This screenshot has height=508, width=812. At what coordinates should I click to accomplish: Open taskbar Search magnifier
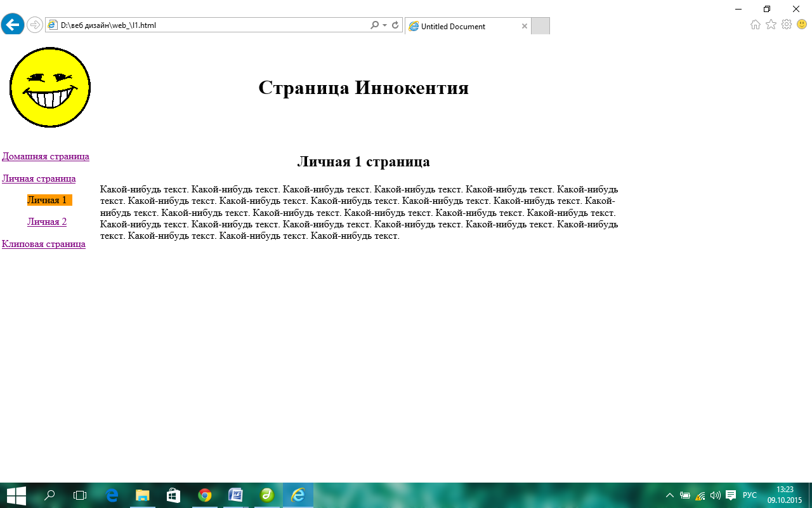[x=49, y=495]
